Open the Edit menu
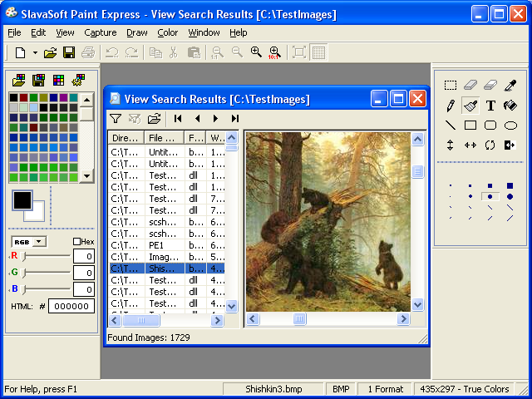532x399 pixels. pos(38,32)
